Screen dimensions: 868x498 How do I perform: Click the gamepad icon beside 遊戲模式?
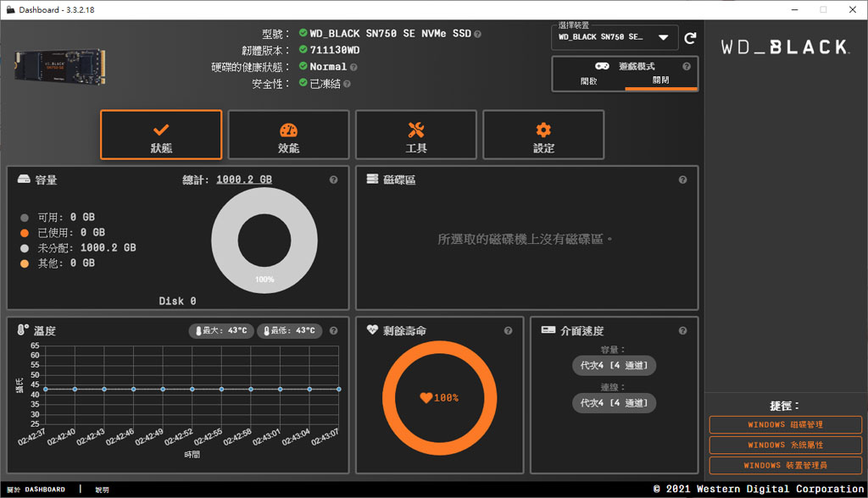click(x=602, y=66)
